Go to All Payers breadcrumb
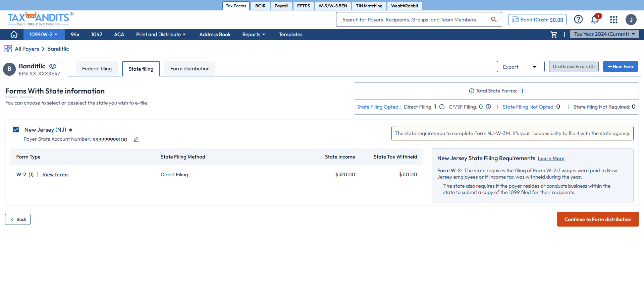 tap(27, 49)
